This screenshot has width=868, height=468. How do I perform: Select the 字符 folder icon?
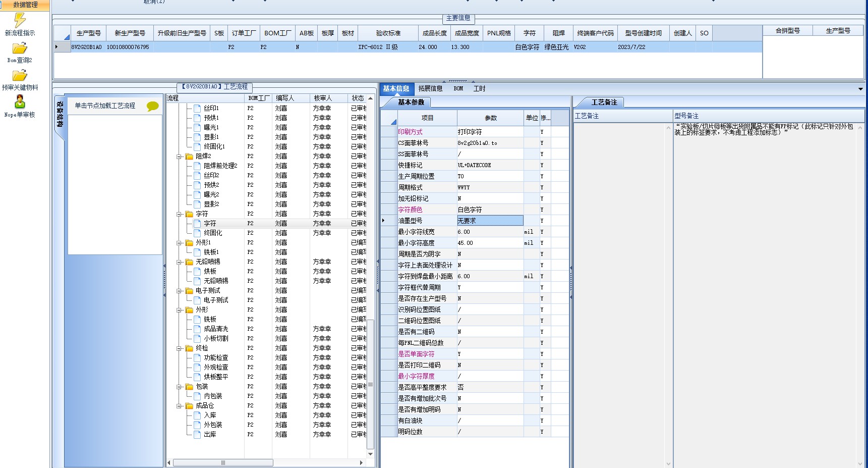(x=190, y=214)
